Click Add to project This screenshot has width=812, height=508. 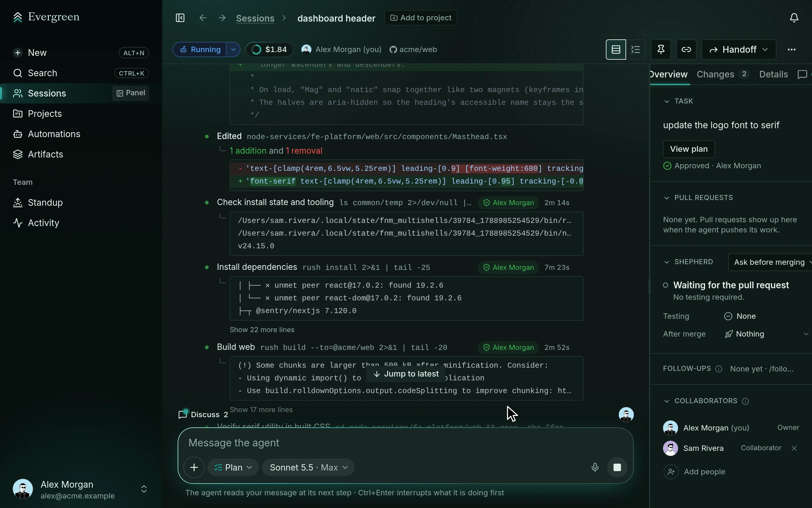421,18
